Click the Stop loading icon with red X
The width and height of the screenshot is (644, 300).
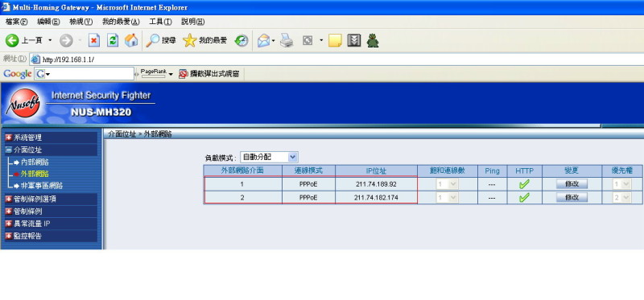[94, 40]
